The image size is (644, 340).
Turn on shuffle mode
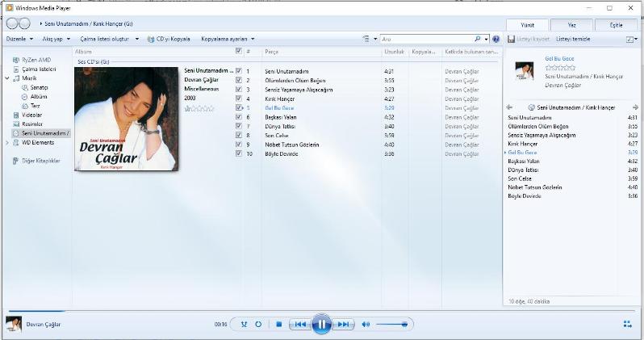243,324
